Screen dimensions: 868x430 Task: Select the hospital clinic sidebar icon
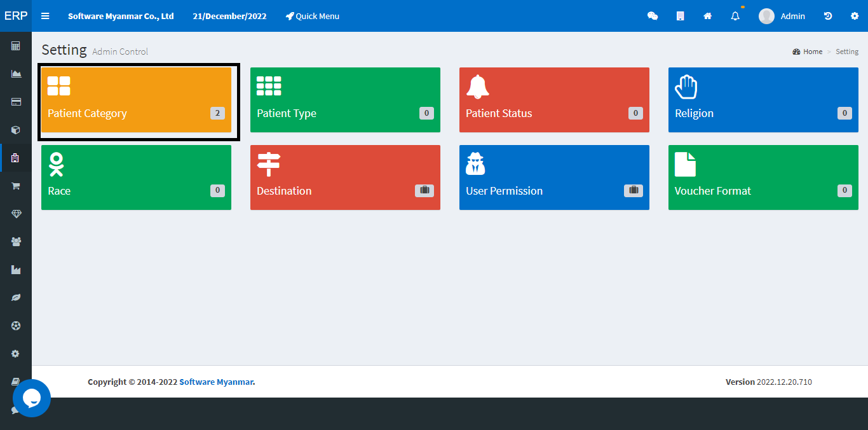pos(16,158)
